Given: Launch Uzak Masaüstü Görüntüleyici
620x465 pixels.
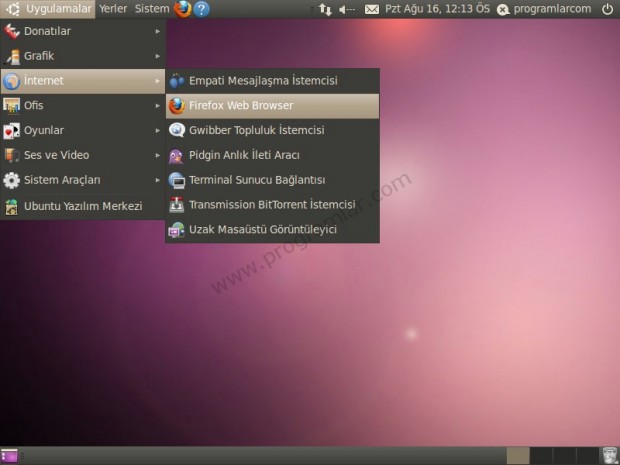Looking at the screenshot, I should pyautogui.click(x=272, y=230).
